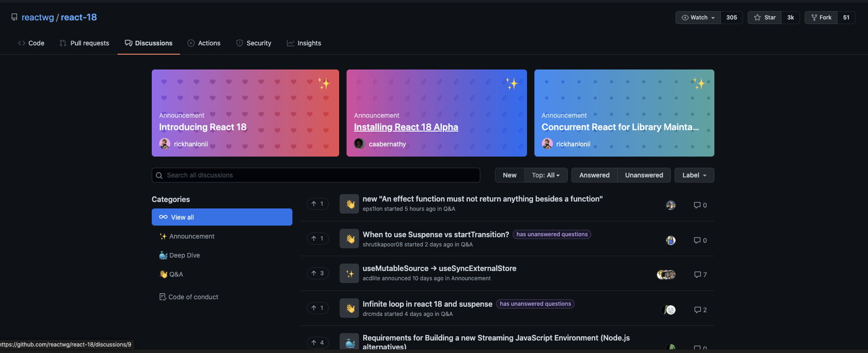868x353 pixels.
Task: Upvote the 'effect function must not return' discussion
Action: click(x=317, y=204)
